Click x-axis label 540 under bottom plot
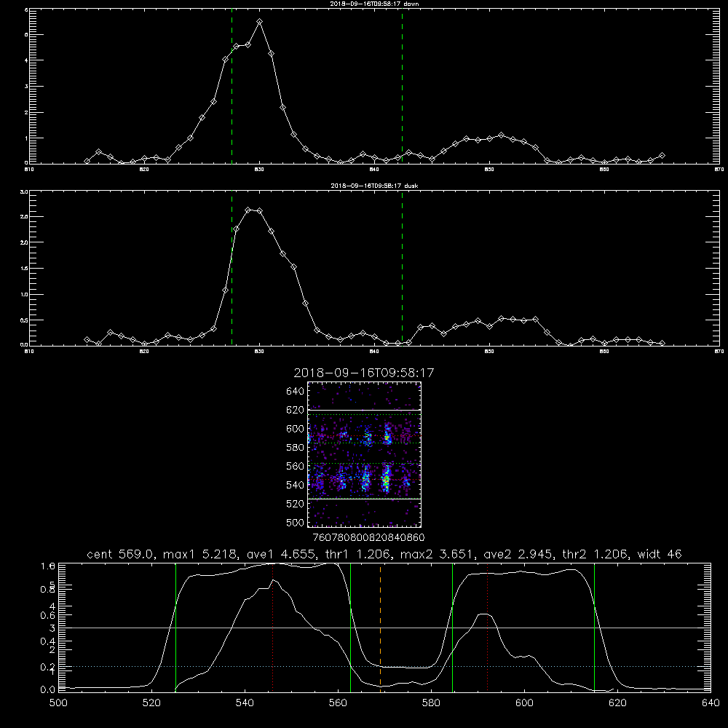This screenshot has height=728, width=728. (x=245, y=703)
